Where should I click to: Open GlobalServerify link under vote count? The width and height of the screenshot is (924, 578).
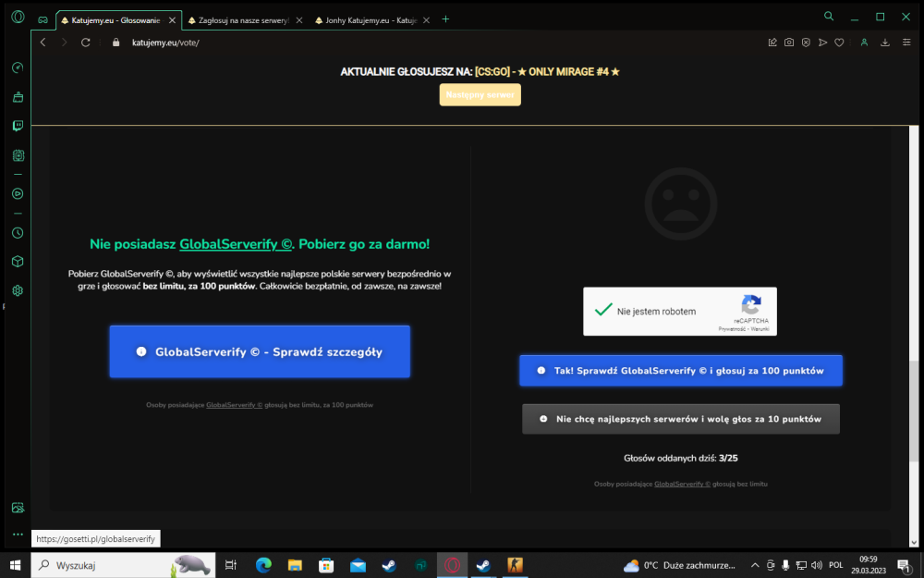pyautogui.click(x=683, y=485)
